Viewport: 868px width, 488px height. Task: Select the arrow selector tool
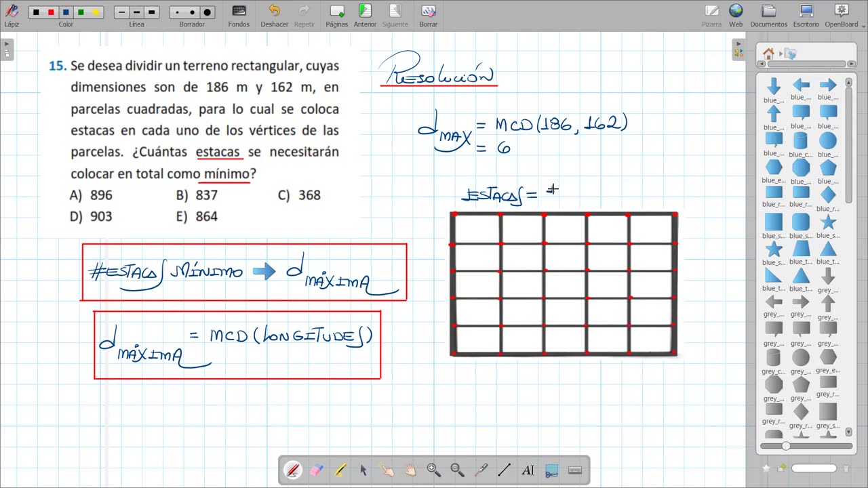(x=363, y=470)
